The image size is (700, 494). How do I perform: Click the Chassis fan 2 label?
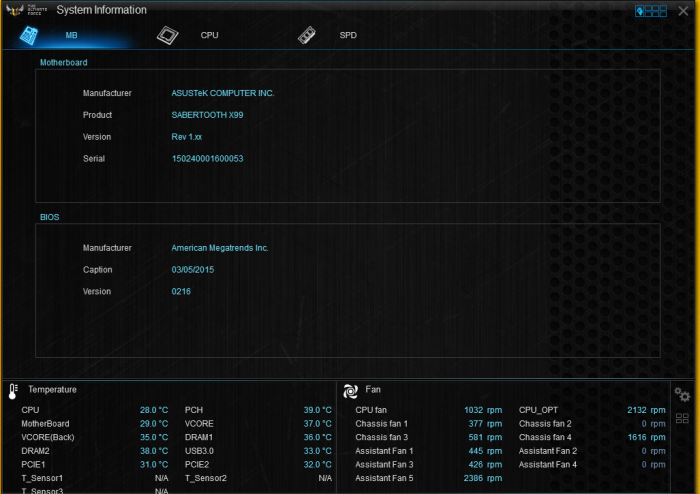coord(545,424)
